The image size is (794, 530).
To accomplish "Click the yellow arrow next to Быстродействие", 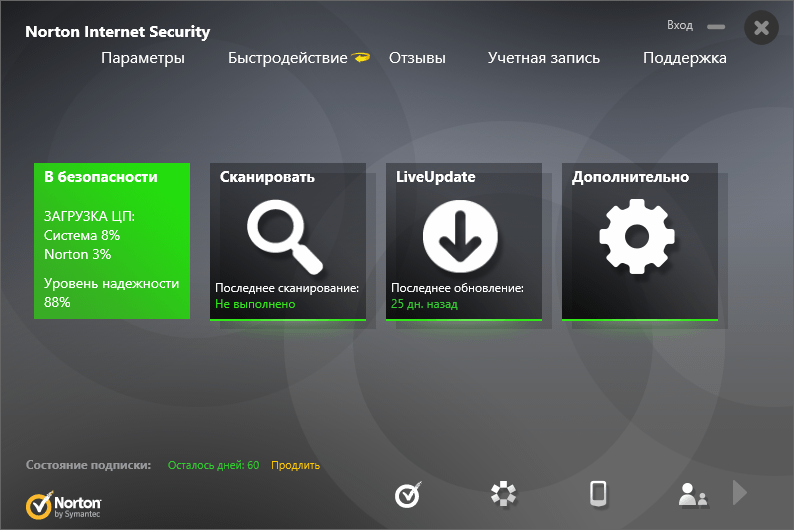I will (361, 58).
